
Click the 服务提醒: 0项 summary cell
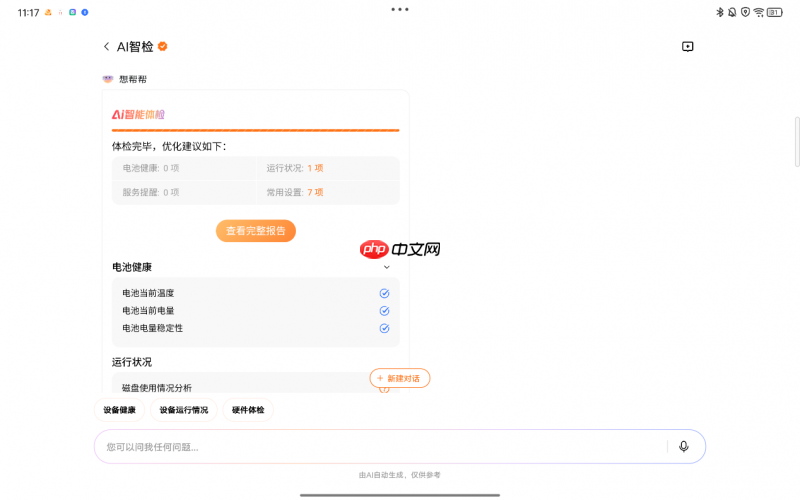pos(184,192)
